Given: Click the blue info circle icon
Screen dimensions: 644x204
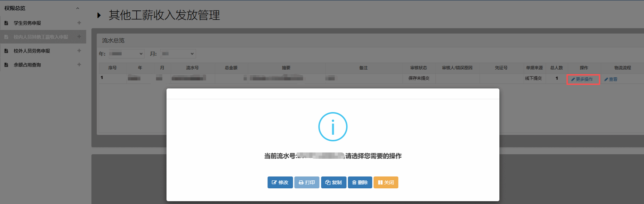Looking at the screenshot, I should point(333,127).
